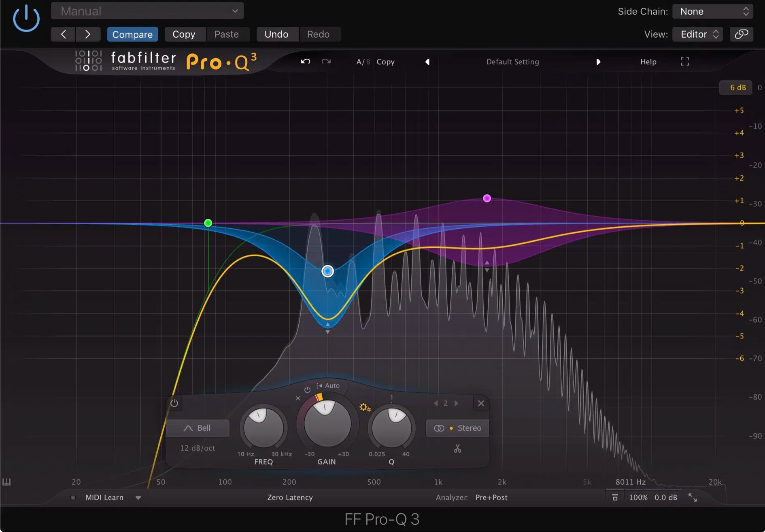Select the previous band arrow

pyautogui.click(x=436, y=403)
